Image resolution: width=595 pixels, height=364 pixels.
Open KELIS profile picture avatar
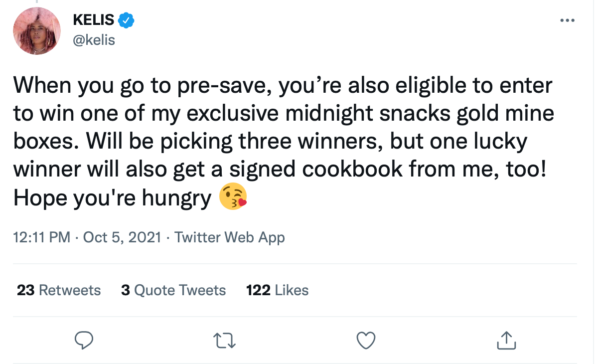[x=36, y=31]
